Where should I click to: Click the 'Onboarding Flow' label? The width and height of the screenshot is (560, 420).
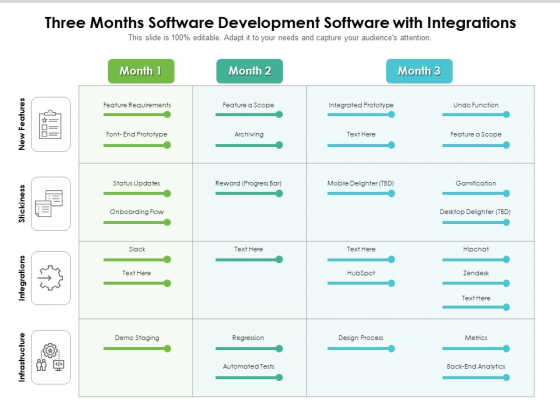[137, 212]
